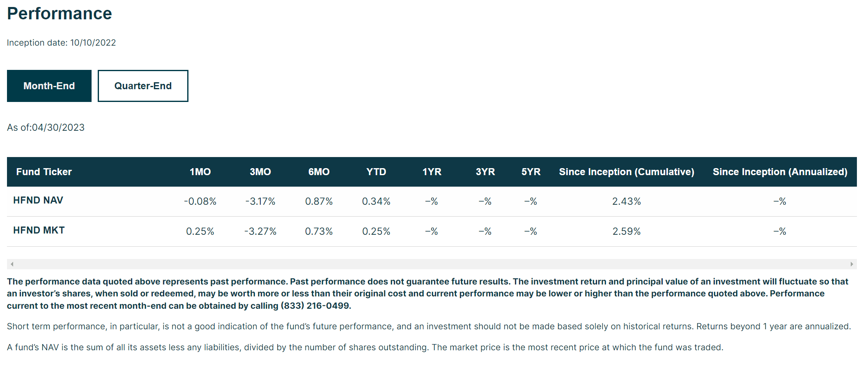Click the Fund Ticker column header

[44, 172]
